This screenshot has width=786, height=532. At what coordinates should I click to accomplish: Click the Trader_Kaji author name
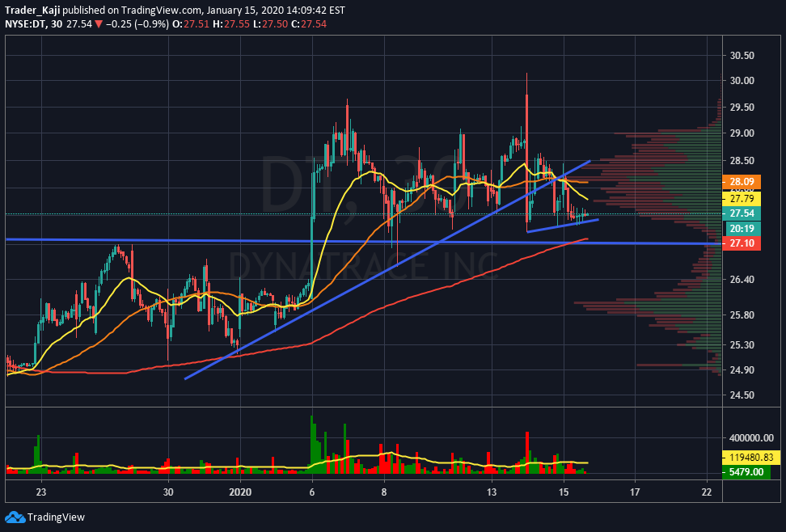[x=32, y=10]
